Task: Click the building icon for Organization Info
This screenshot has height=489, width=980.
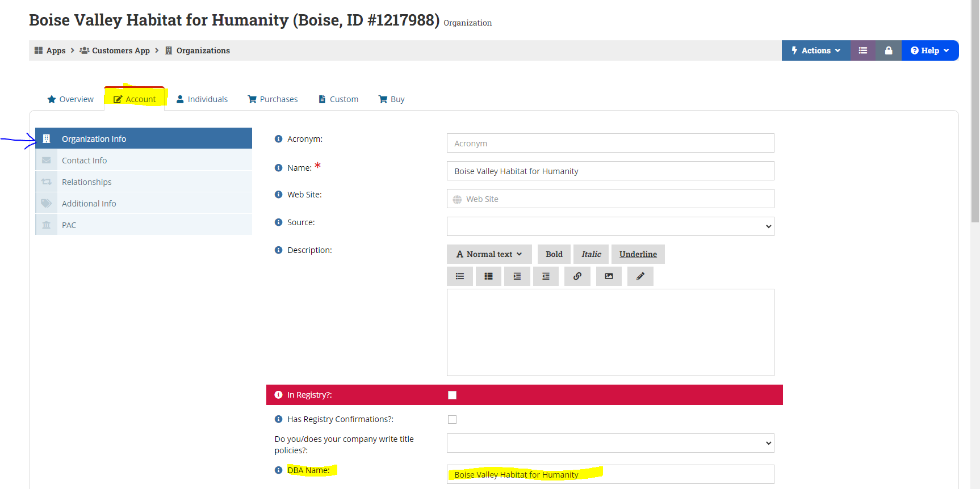Action: (x=47, y=139)
